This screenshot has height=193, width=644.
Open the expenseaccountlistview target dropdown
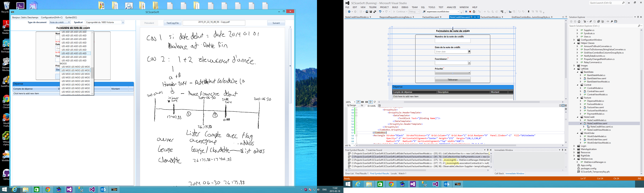[x=458, y=12]
